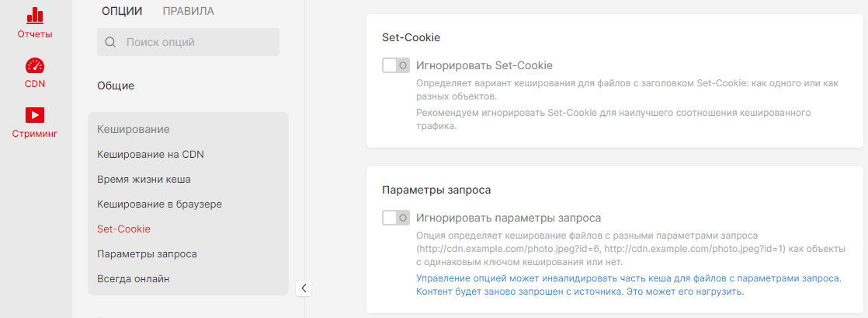Select the Кеширование section heading
The width and height of the screenshot is (868, 318).
pos(134,129)
